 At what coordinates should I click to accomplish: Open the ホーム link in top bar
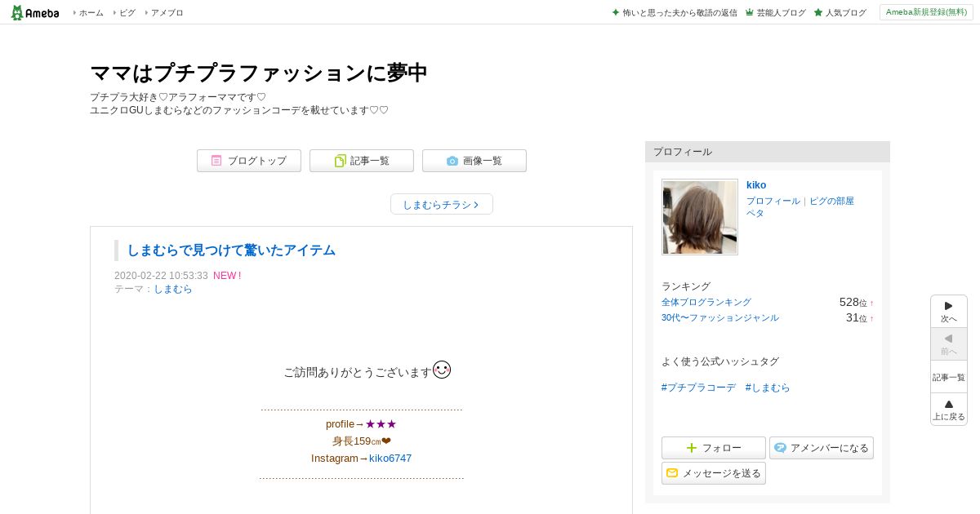click(x=91, y=12)
